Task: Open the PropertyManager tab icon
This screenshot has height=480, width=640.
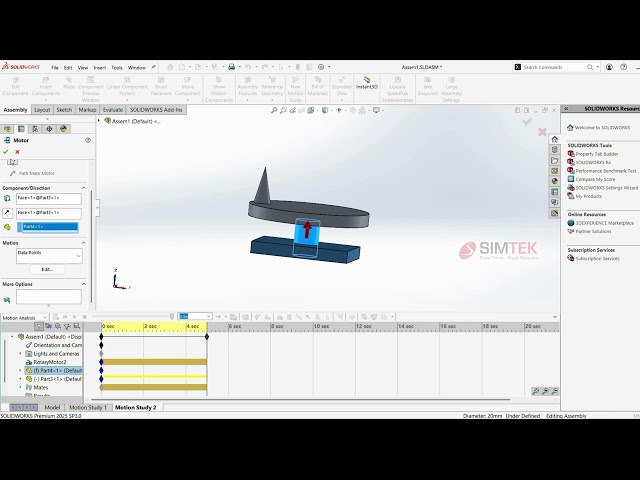Action: tap(21, 129)
